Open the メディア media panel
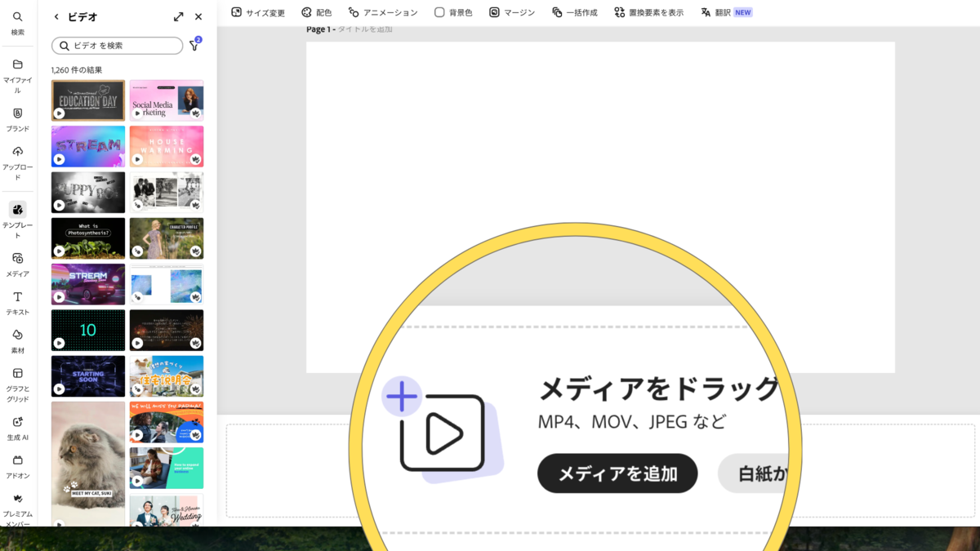 (17, 264)
